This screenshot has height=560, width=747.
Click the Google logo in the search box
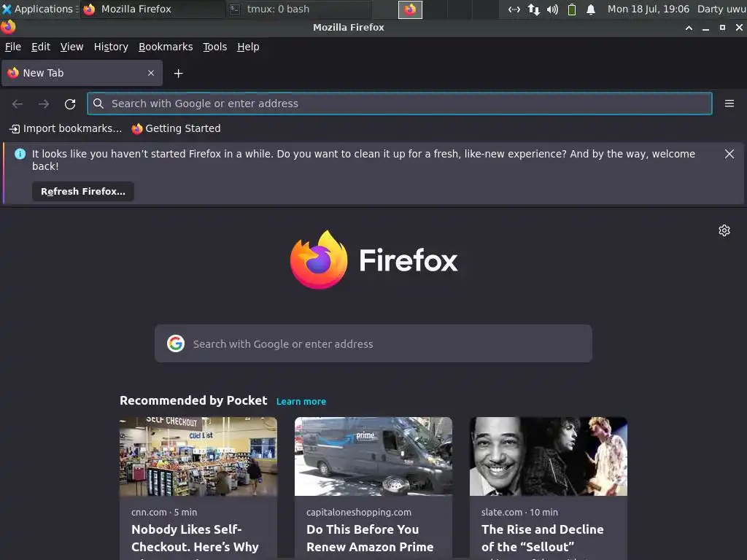(x=176, y=343)
